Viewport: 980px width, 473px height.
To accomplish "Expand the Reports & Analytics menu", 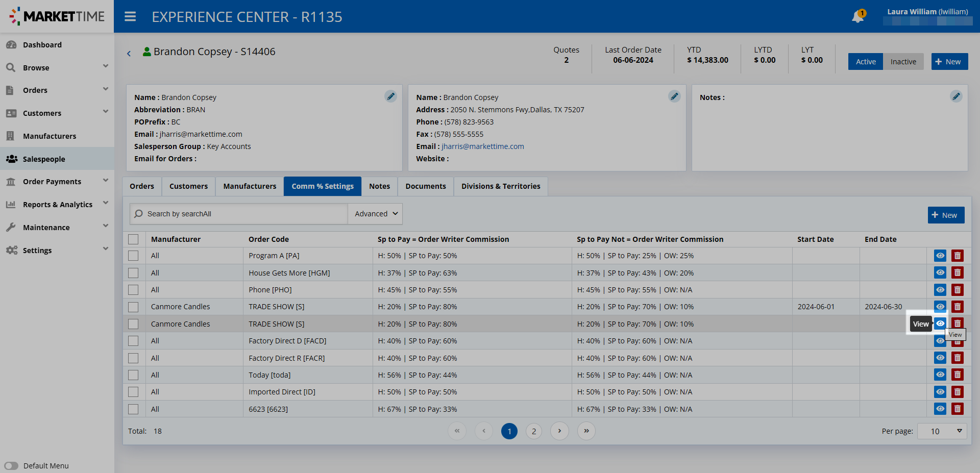I will pyautogui.click(x=57, y=205).
